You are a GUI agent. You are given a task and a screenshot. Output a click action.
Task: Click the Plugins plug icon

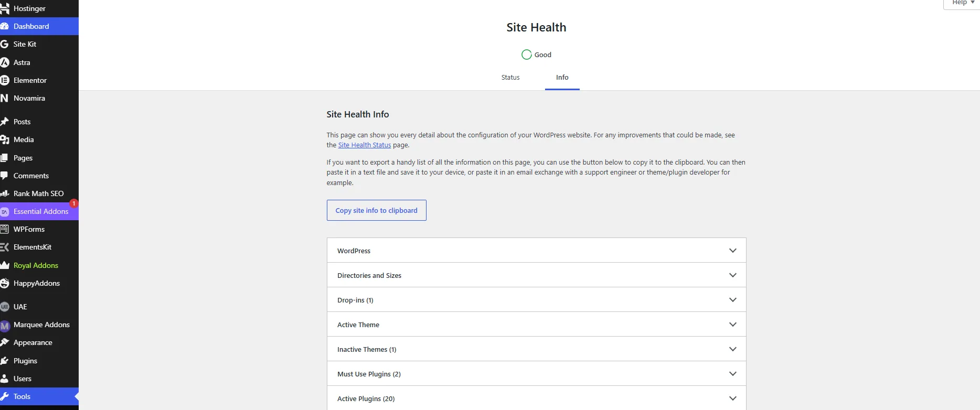pos(5,361)
